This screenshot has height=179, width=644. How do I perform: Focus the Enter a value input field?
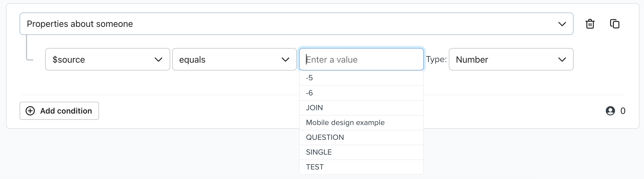[361, 59]
